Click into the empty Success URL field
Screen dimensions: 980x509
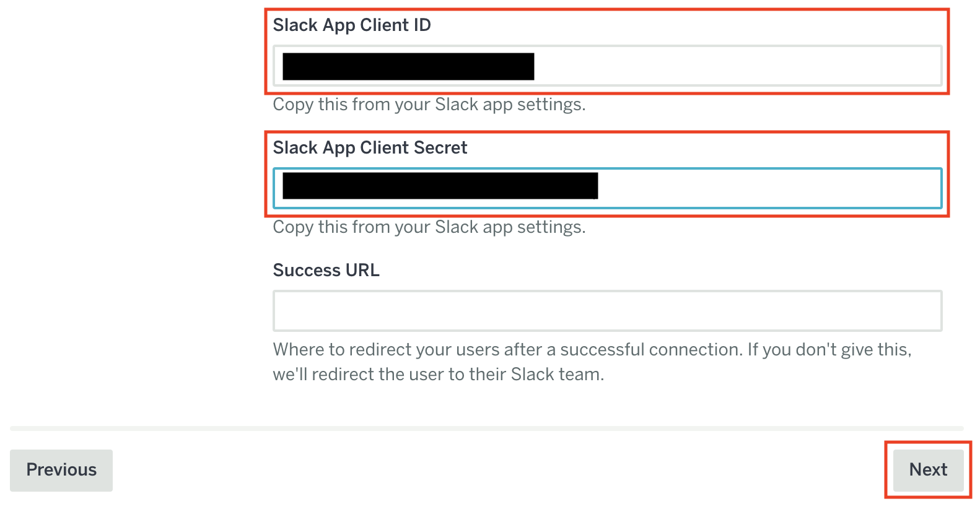[x=607, y=311]
